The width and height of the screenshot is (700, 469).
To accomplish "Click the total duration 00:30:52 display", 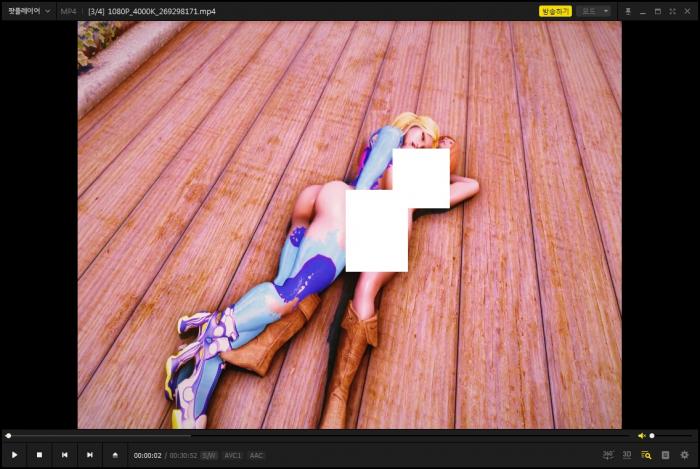I will click(183, 456).
